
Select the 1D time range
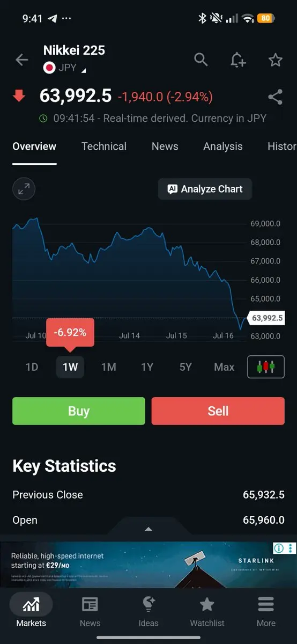pos(32,367)
